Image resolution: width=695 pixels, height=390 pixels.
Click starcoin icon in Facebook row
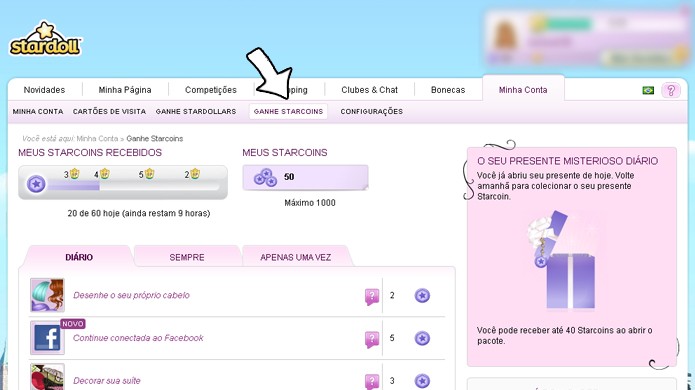(422, 339)
